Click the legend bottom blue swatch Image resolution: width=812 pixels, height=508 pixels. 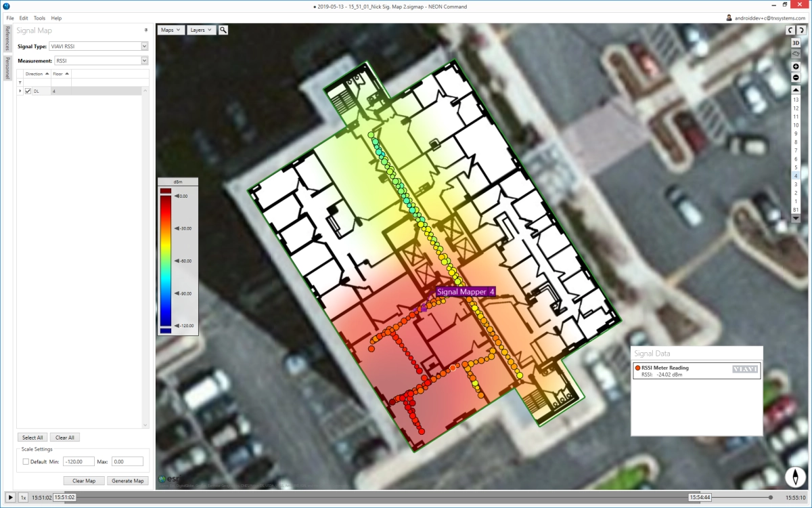point(166,331)
